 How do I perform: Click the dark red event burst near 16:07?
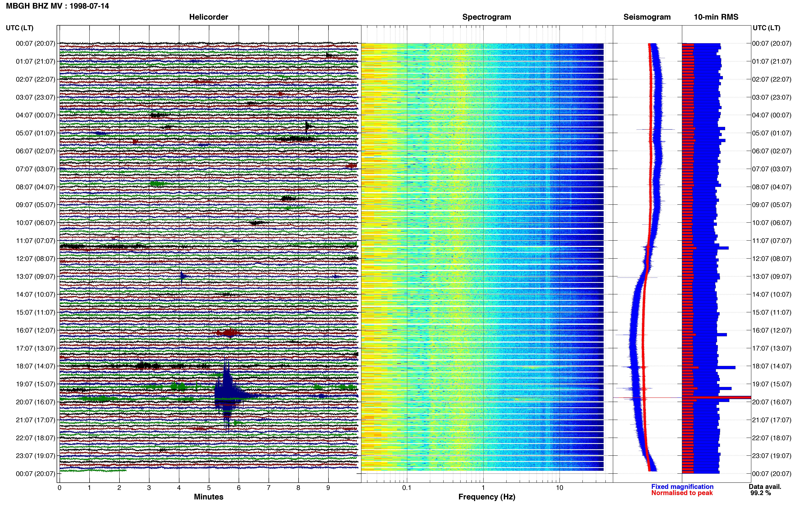(x=229, y=333)
